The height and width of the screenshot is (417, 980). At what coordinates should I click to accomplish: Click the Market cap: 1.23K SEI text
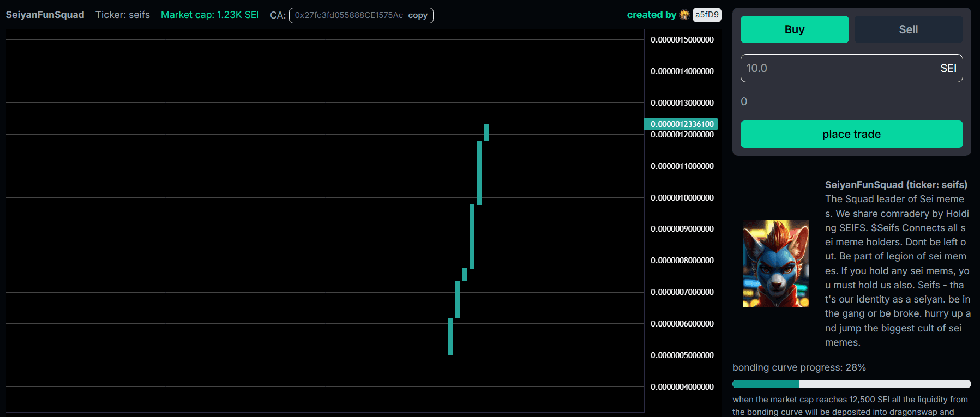(x=210, y=15)
